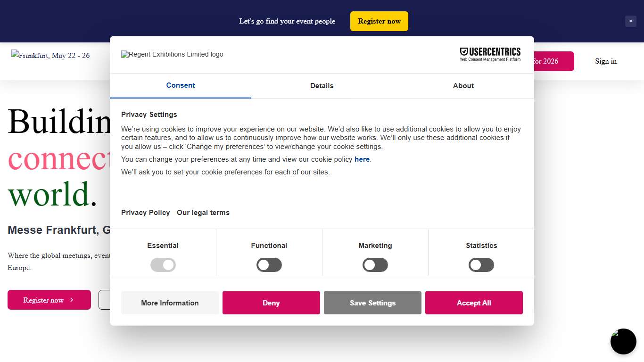Click the arrow on the pink Register now button

click(72, 300)
